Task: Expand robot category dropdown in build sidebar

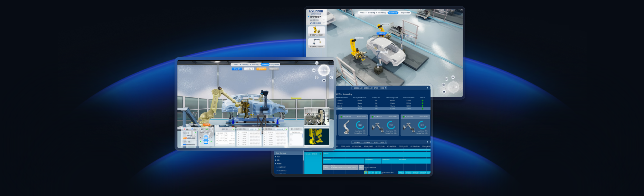Action: tap(324, 23)
